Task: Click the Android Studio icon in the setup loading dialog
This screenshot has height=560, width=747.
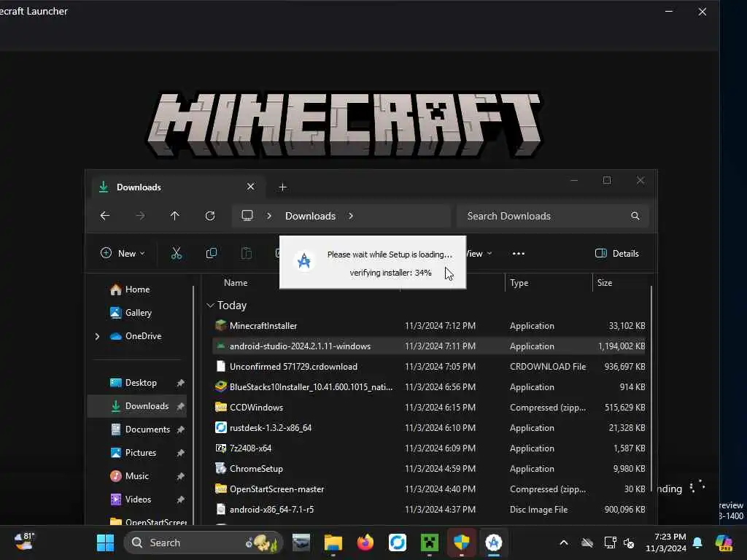Action: (304, 262)
